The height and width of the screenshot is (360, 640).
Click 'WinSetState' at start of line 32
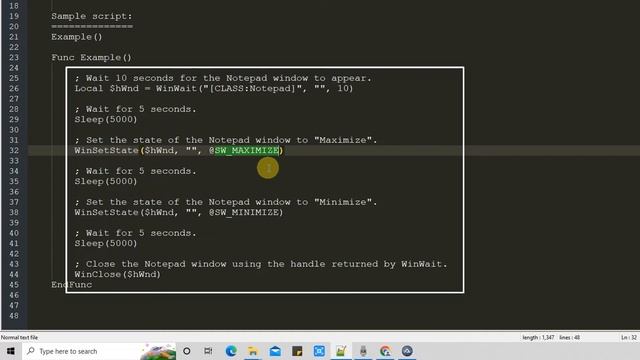[107, 151]
